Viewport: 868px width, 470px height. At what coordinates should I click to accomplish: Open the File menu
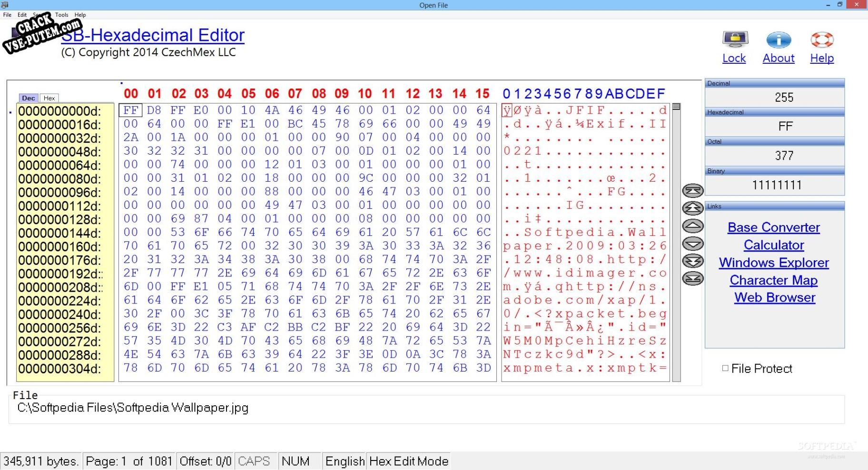pyautogui.click(x=7, y=15)
